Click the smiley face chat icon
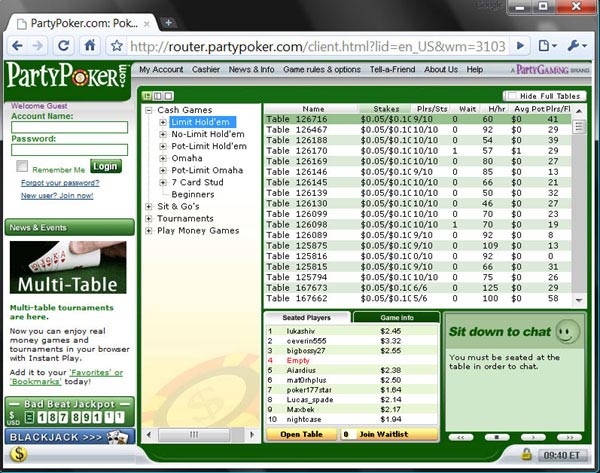The width and height of the screenshot is (600, 473). pyautogui.click(x=567, y=331)
